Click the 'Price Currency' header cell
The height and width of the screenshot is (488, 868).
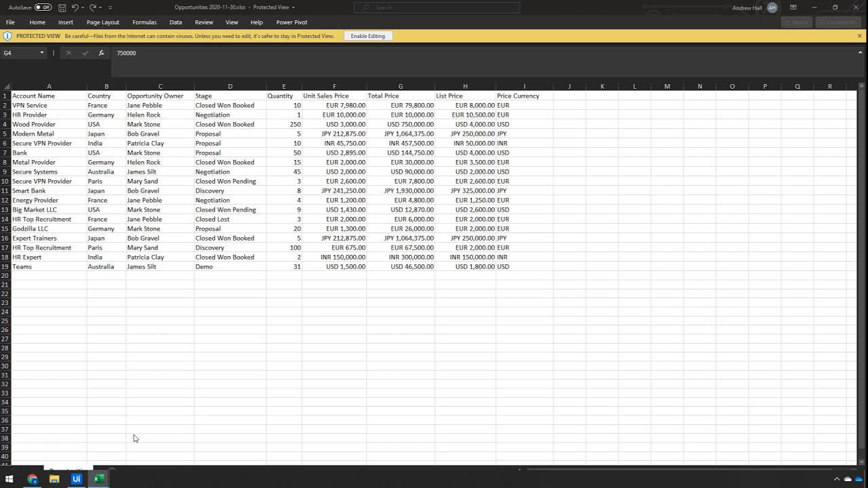524,96
